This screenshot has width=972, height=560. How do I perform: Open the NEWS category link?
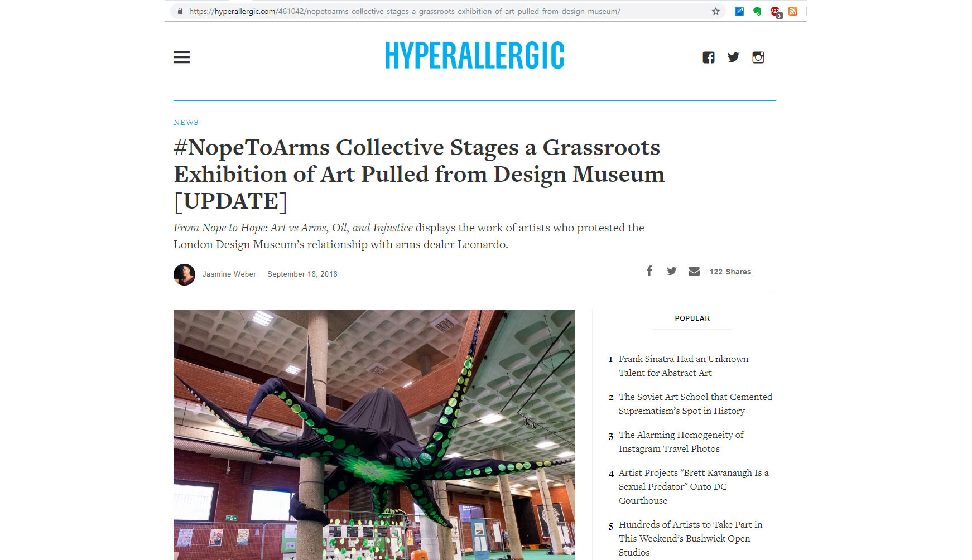point(186,122)
